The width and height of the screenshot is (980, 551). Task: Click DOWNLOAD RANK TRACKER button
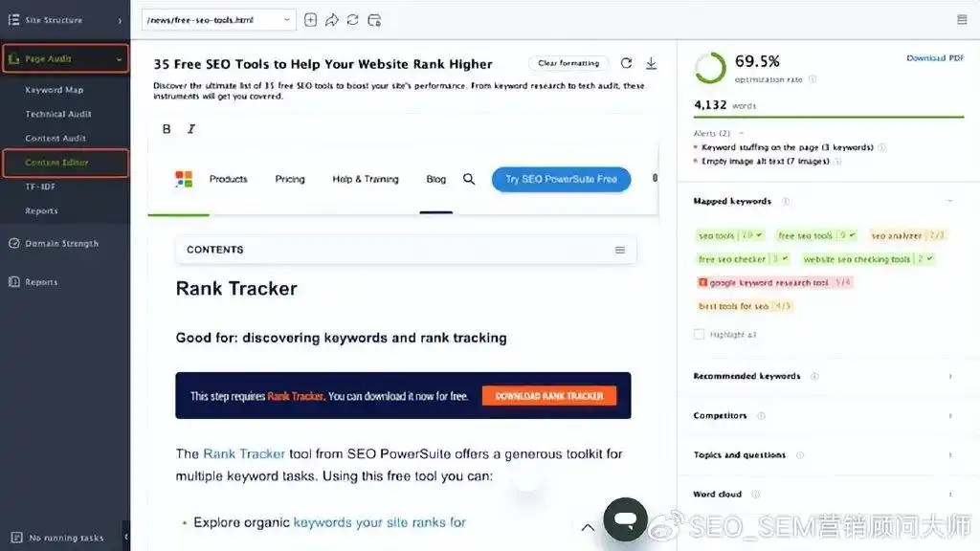549,396
